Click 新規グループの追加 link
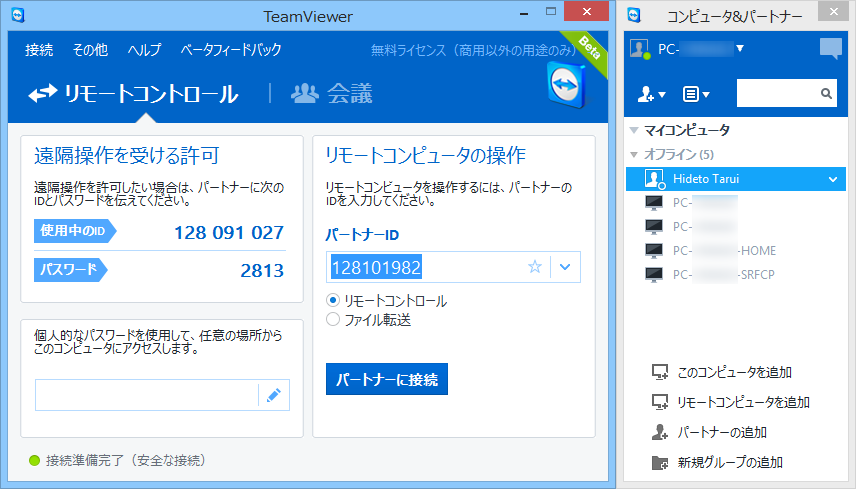This screenshot has height=489, width=856. (x=730, y=462)
